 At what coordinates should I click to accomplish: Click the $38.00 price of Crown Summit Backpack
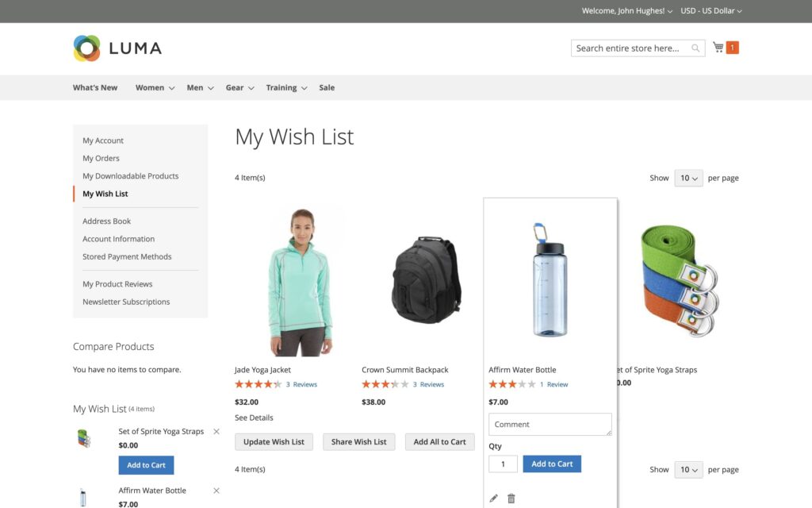[x=373, y=402]
